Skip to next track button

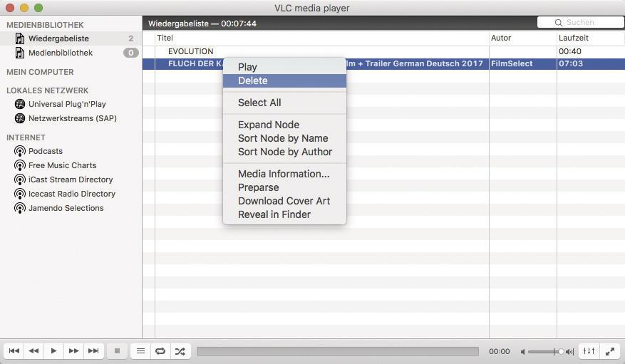(x=93, y=351)
